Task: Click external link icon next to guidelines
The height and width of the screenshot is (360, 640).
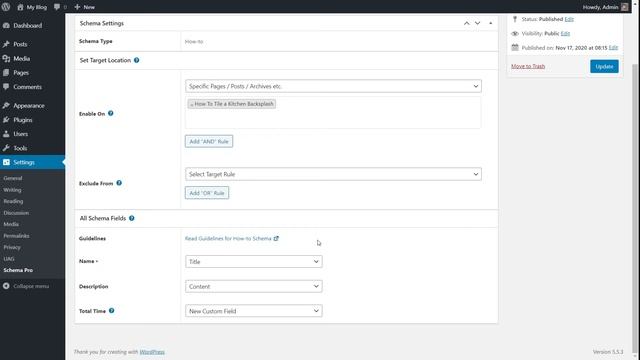Action: click(276, 238)
